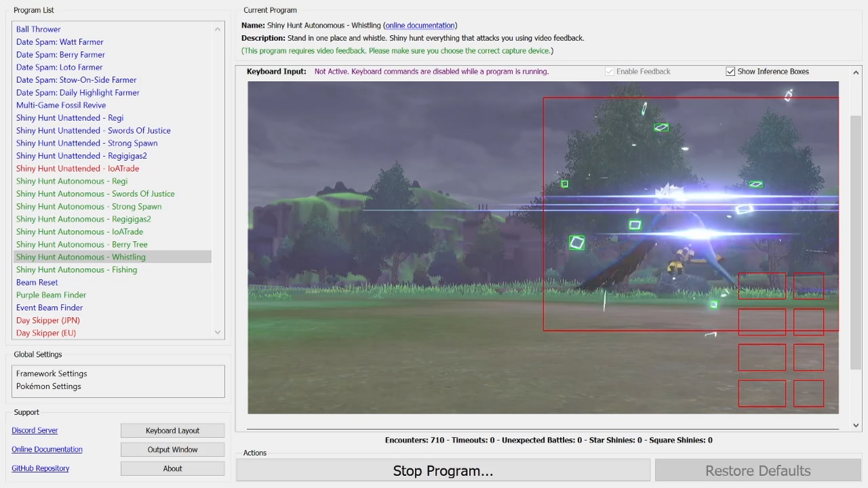868x488 pixels.
Task: Toggle Show Inference Boxes checkbox
Action: (730, 71)
